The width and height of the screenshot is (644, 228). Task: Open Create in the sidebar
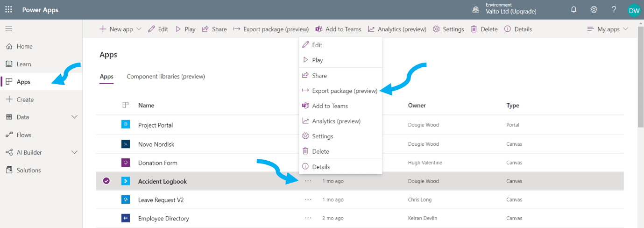click(x=25, y=100)
